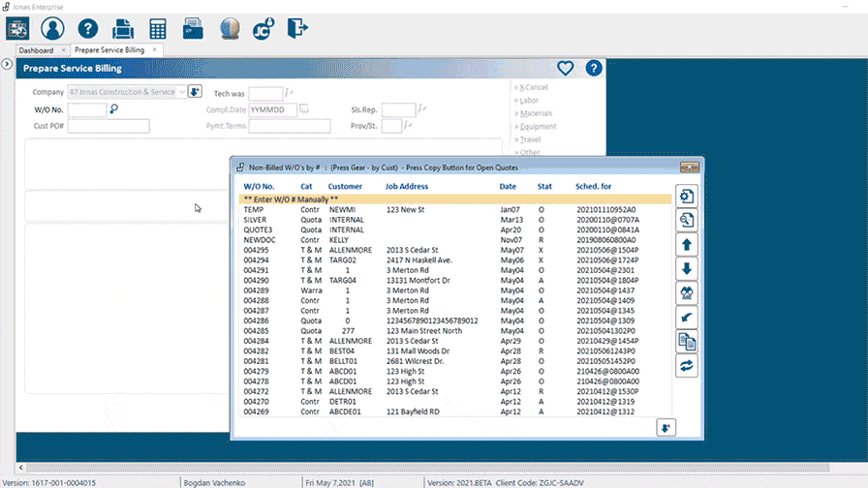The height and width of the screenshot is (488, 868).
Task: Click the documents folder toolbar icon
Action: click(x=193, y=29)
